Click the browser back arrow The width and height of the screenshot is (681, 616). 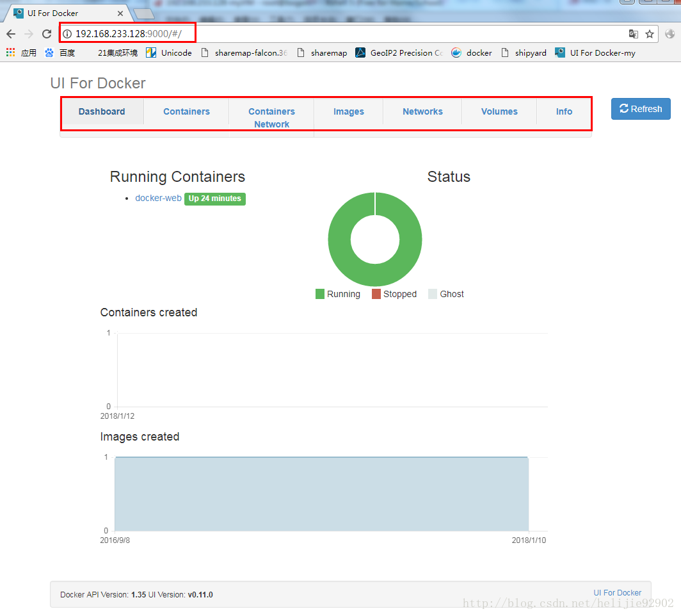click(x=11, y=34)
